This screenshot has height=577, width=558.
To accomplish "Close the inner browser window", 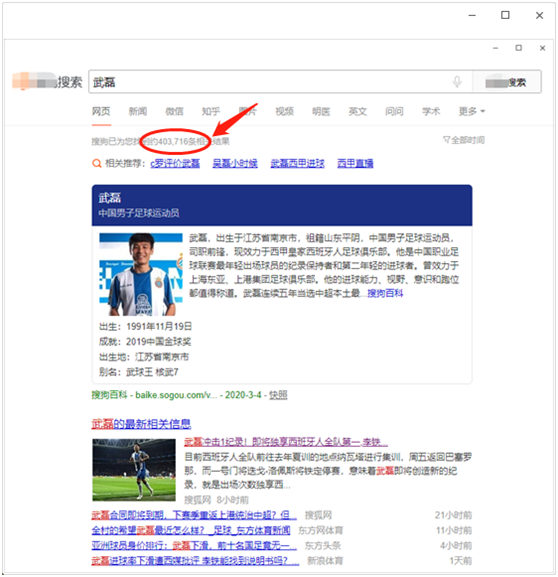I will (542, 48).
